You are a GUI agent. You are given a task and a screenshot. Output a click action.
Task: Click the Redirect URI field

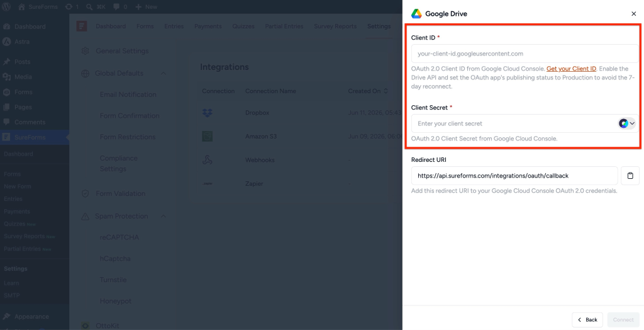[x=514, y=176]
